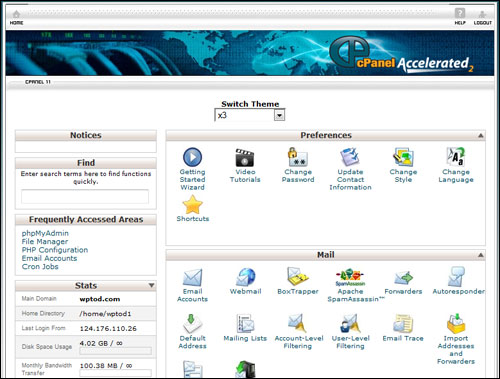Click the Change Style icon
The height and width of the screenshot is (379, 500).
click(x=403, y=157)
